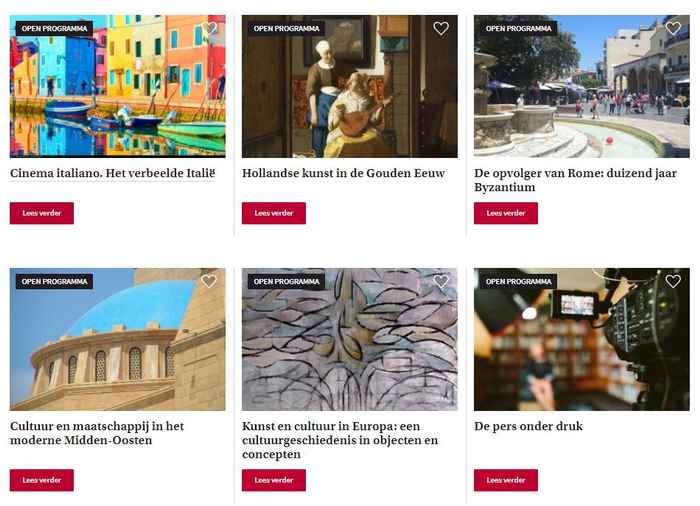Viewport: 700px width, 506px height.
Task: Click the Mondriaan tree painting thumbnail
Action: tap(350, 339)
